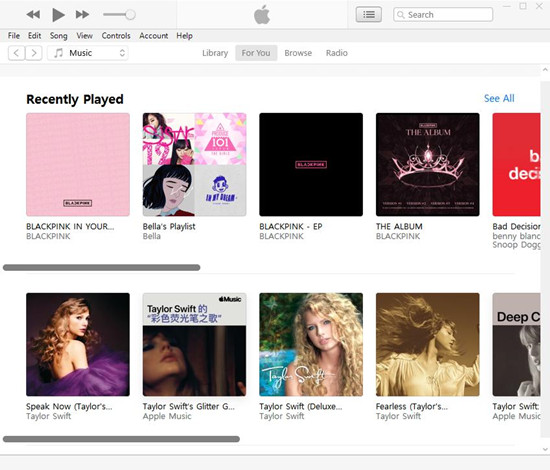Viewport: 550px width, 470px height.
Task: Click the Taylor Swift's Glitter G... title
Action: click(189, 407)
